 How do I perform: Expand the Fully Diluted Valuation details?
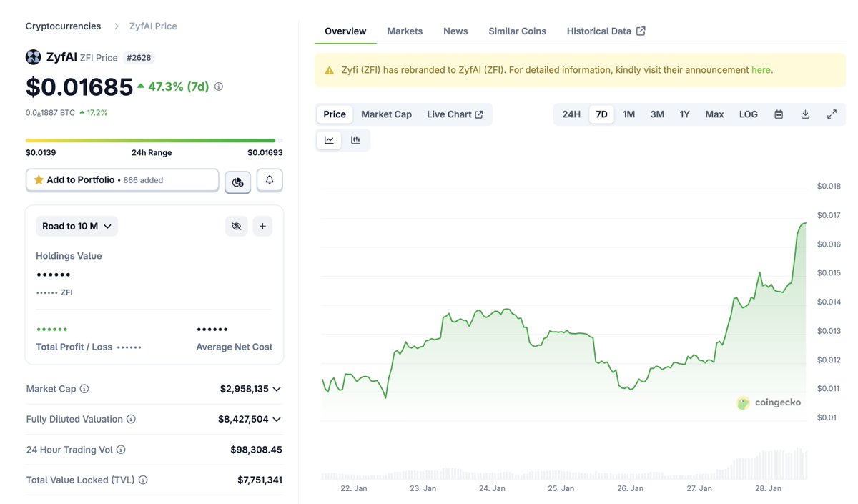point(277,419)
